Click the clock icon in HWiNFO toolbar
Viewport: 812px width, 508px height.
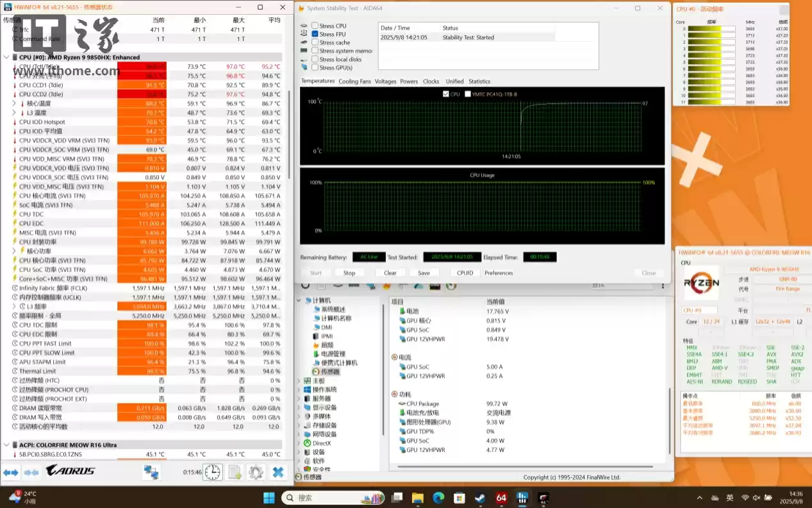(213, 471)
